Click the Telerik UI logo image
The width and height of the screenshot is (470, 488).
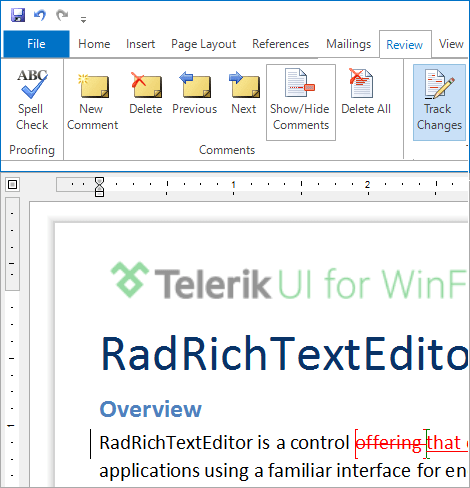(x=289, y=281)
